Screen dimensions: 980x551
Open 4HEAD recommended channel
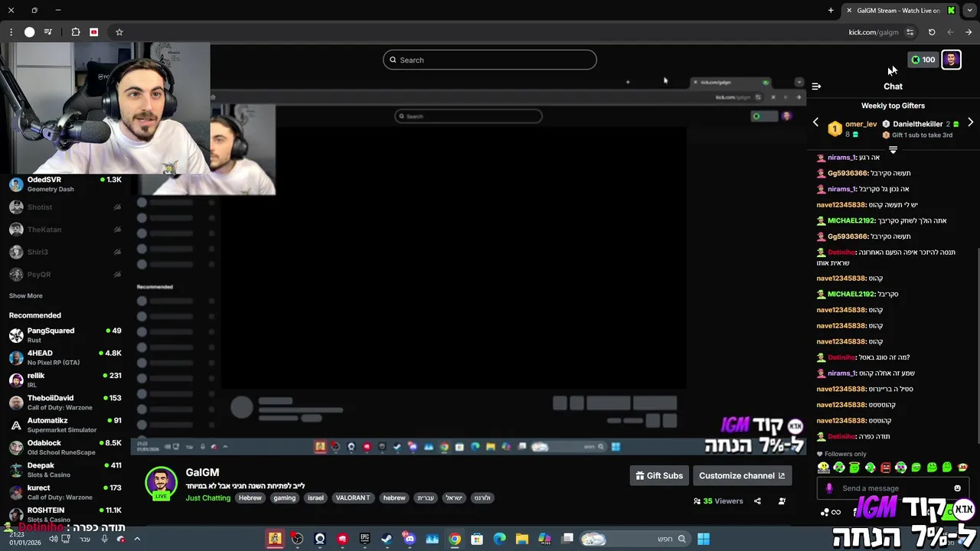(65, 357)
